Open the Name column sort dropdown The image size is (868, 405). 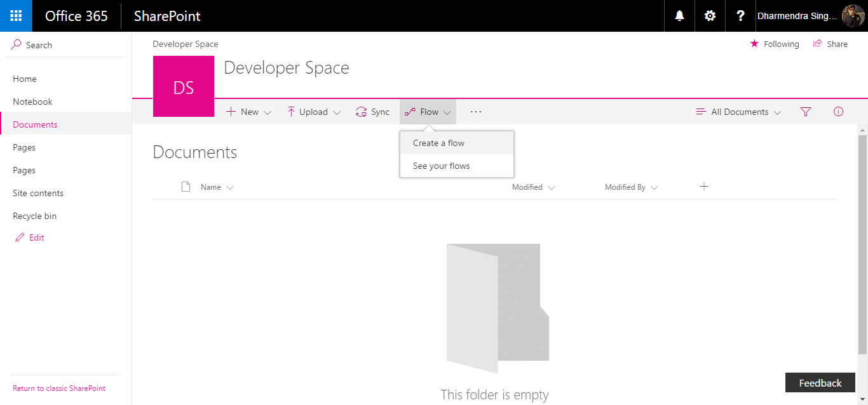point(229,187)
